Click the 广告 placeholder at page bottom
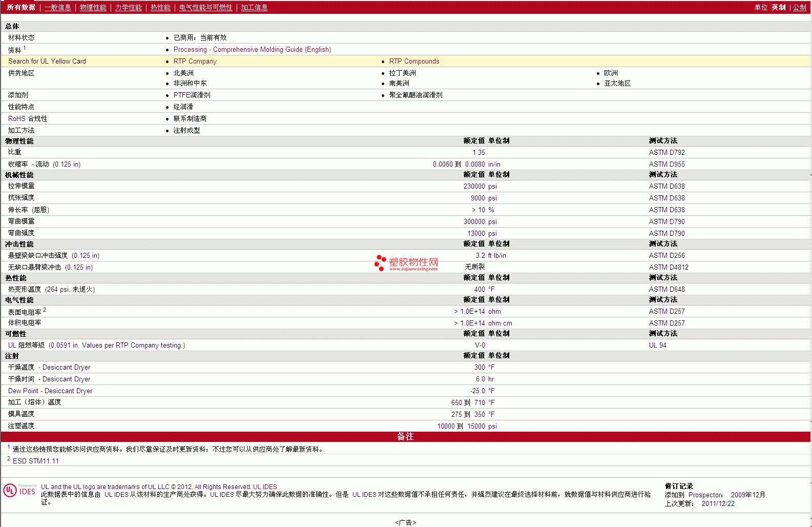 pos(405,522)
